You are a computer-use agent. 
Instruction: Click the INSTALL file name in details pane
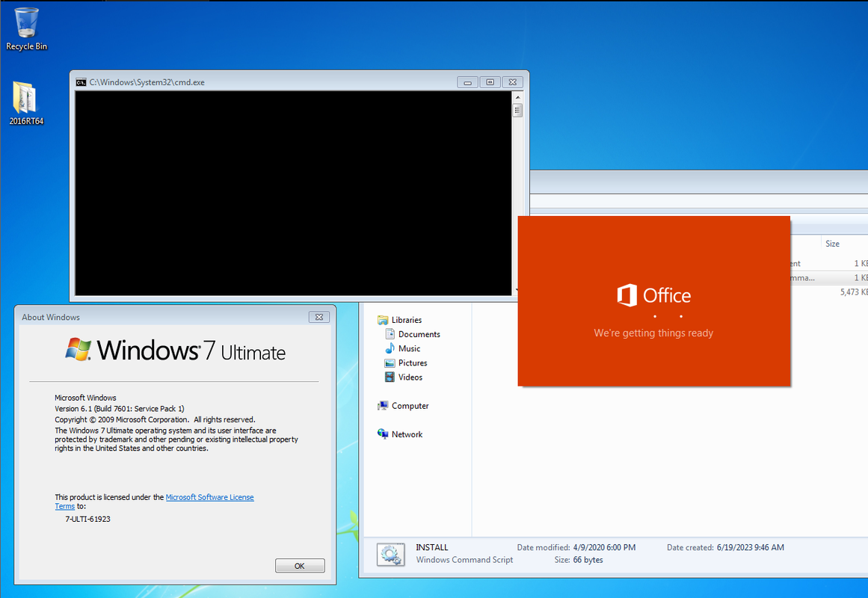pyautogui.click(x=432, y=547)
